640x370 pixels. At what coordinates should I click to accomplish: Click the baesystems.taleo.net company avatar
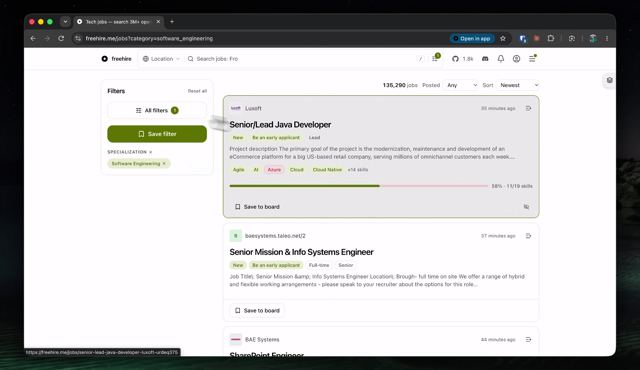click(236, 236)
